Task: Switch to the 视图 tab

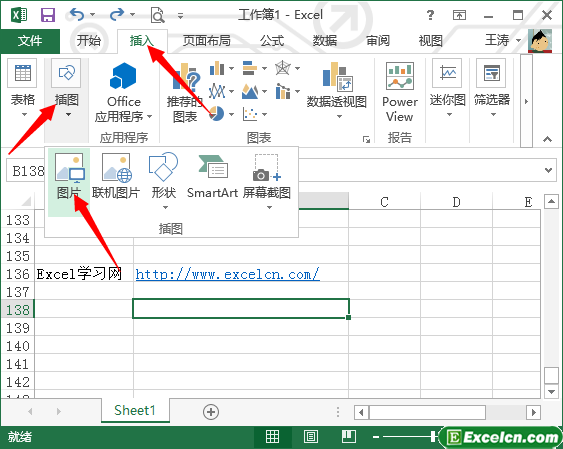Action: [x=431, y=41]
